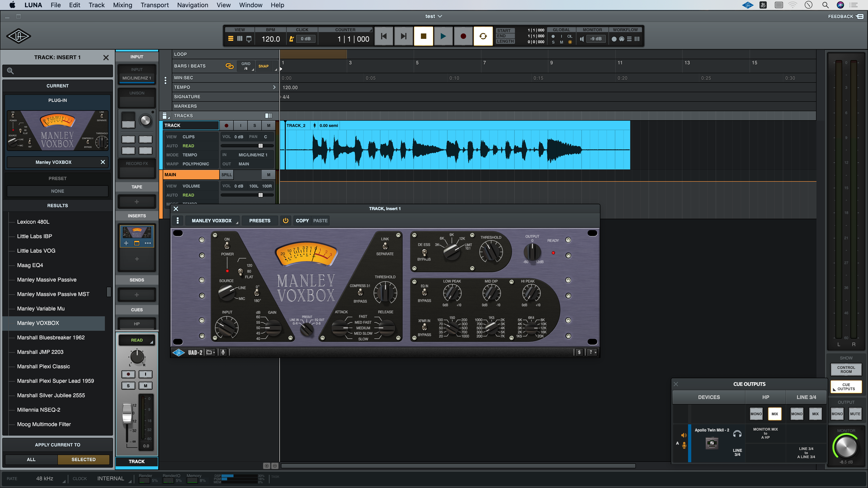The width and height of the screenshot is (868, 488).
Task: Click the Universal Audio logo icon
Action: [x=19, y=36]
